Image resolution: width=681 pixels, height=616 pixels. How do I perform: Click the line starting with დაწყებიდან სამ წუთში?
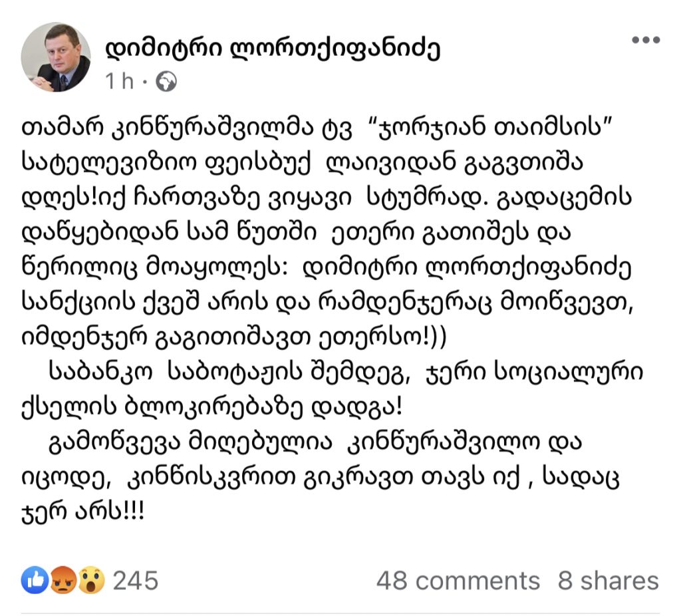[x=296, y=232]
